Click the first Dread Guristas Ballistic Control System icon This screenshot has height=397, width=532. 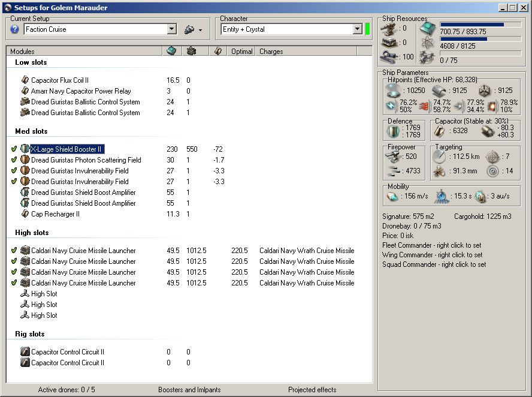[25, 101]
